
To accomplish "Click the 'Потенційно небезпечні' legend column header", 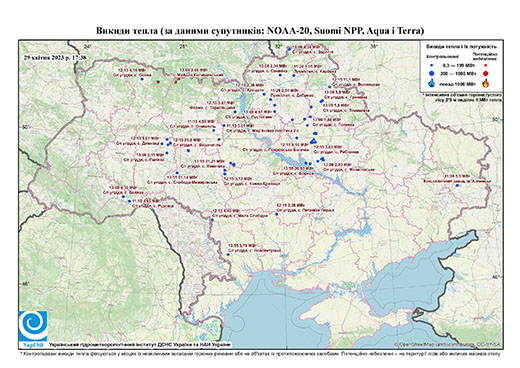I will tap(485, 56).
